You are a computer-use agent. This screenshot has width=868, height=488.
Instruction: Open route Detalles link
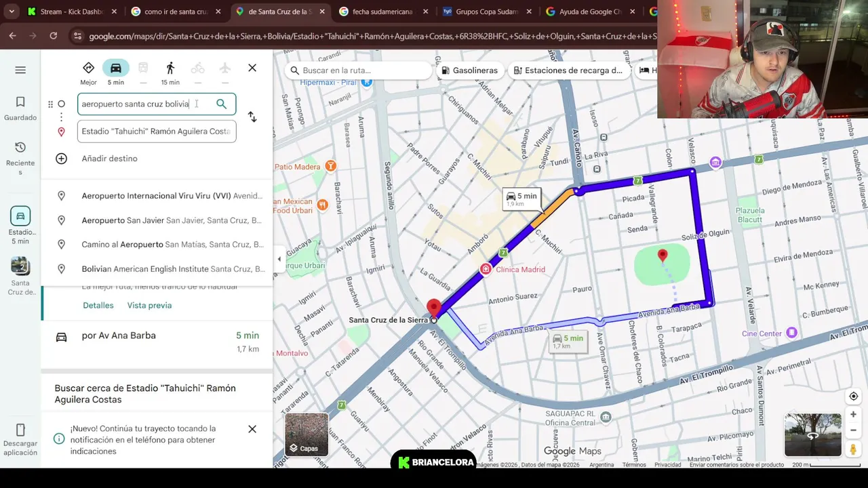tap(98, 306)
